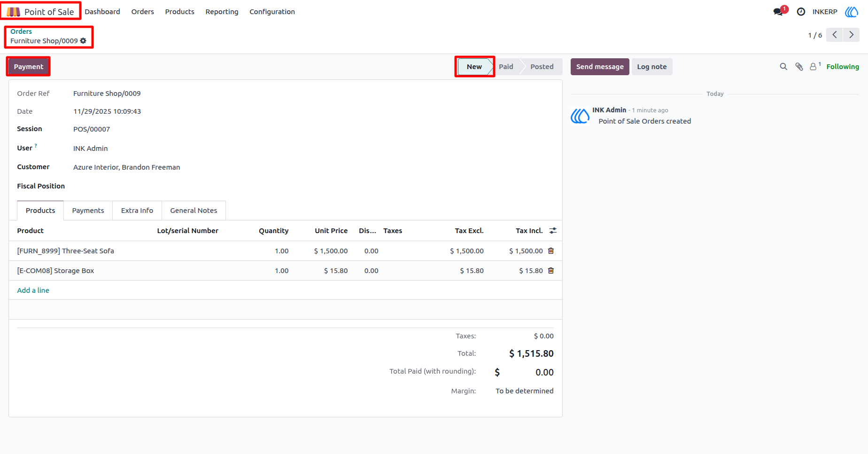Click the Following button

click(x=843, y=67)
